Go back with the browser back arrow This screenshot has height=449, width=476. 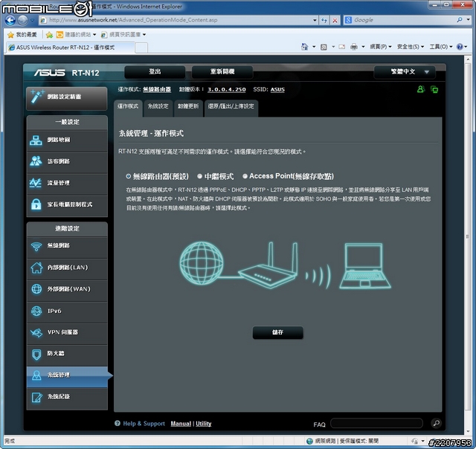[x=10, y=20]
